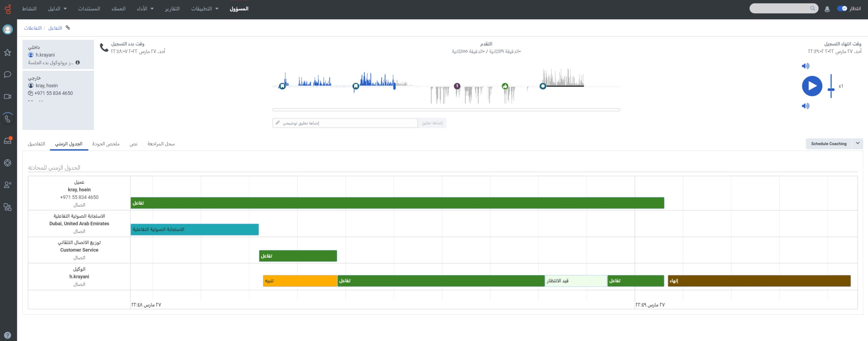The width and height of the screenshot is (868, 341).
Task: Click the play recording button
Action: tap(812, 86)
